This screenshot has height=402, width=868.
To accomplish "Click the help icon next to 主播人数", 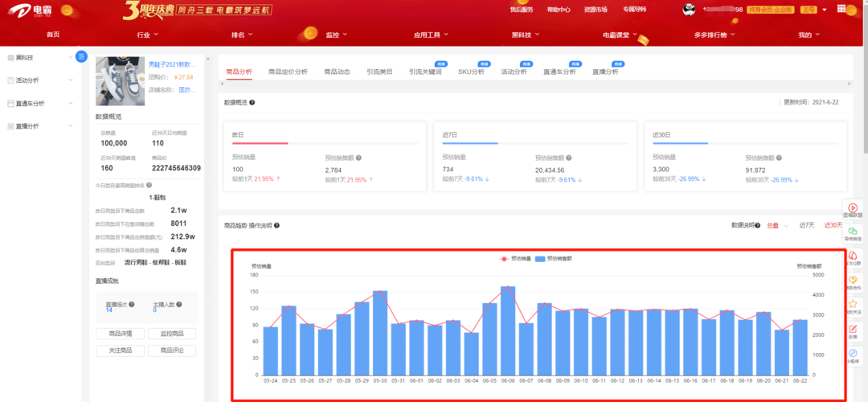I will (x=178, y=304).
